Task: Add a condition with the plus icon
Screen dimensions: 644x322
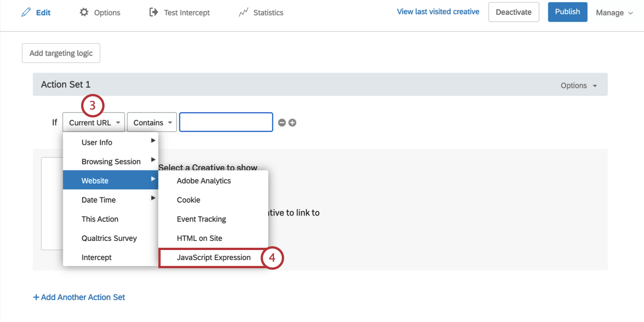Action: [292, 122]
